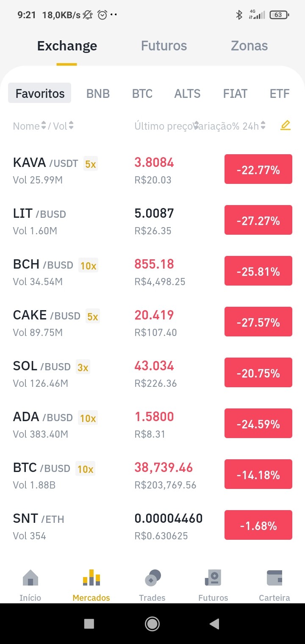This screenshot has height=644, width=305.
Task: Switch to the Futuros top tab
Action: click(164, 46)
